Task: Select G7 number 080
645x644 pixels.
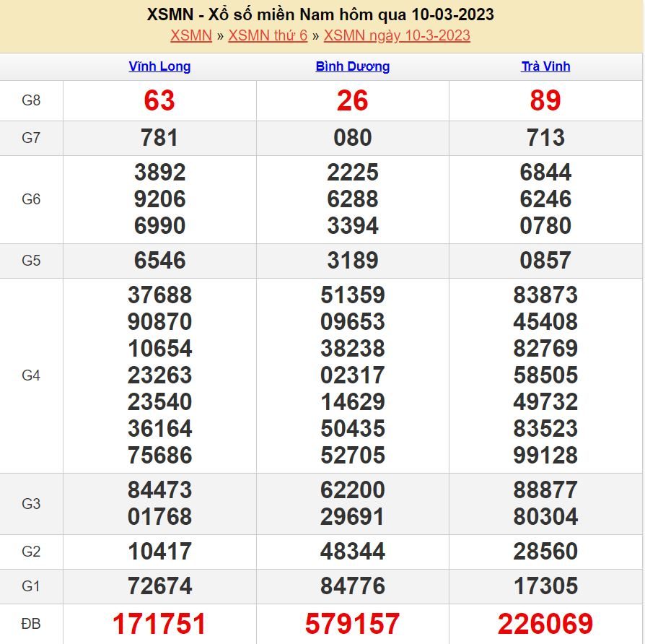Action: tap(353, 137)
